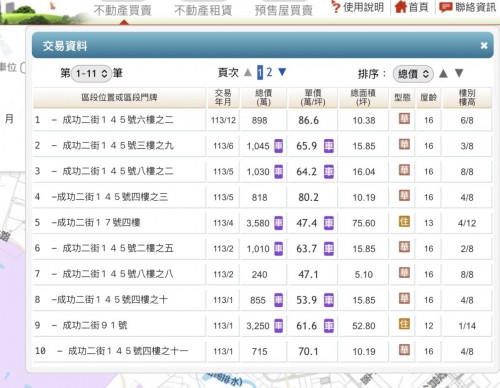Click parking icon next to 1,045 total price
The image size is (500, 388).
point(278,146)
